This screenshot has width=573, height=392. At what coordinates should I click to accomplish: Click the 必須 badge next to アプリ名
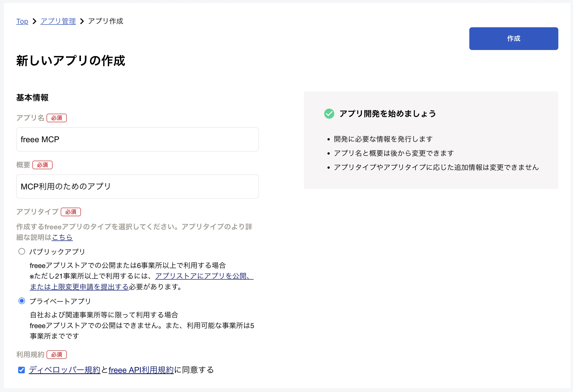[57, 118]
